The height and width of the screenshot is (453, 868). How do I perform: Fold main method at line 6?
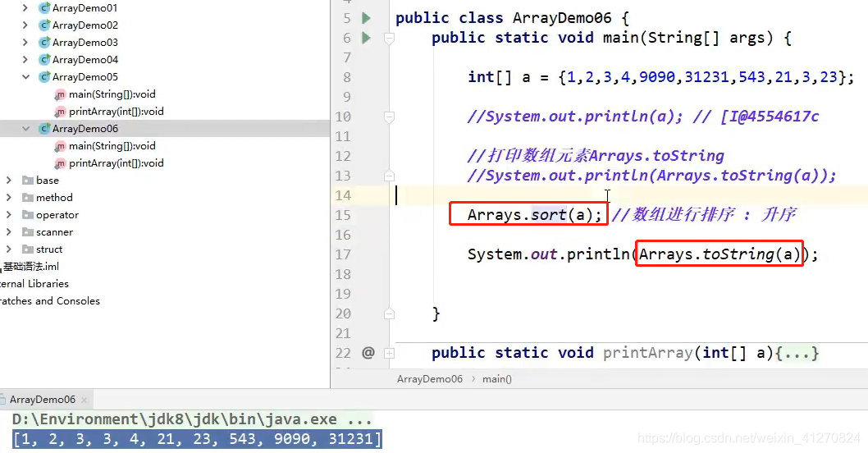tap(389, 39)
